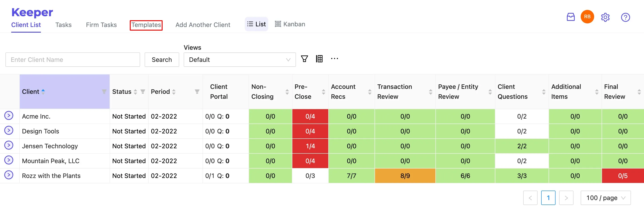Go to the Client List tab
Screen dimensions: 644x216
[26, 25]
